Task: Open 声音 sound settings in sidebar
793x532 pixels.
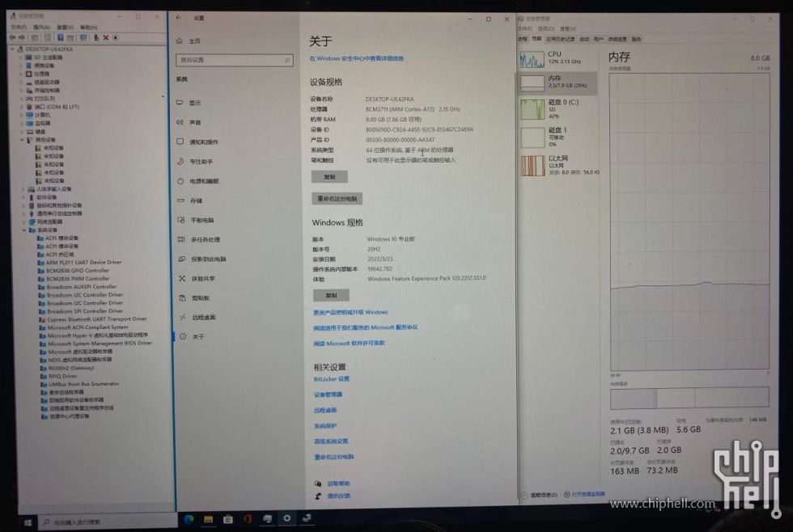Action: 195,123
